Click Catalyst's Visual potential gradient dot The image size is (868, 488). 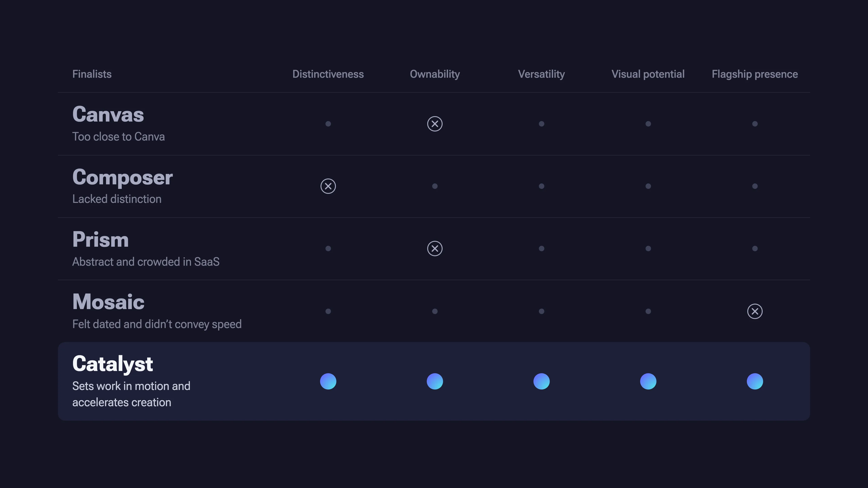648,381
